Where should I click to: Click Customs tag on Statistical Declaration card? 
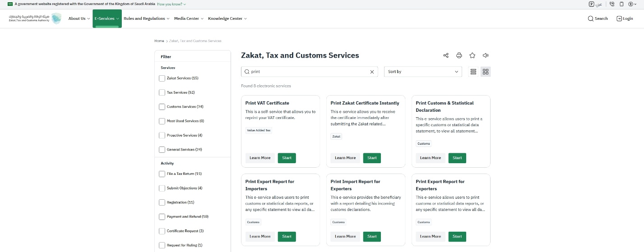[x=424, y=144]
